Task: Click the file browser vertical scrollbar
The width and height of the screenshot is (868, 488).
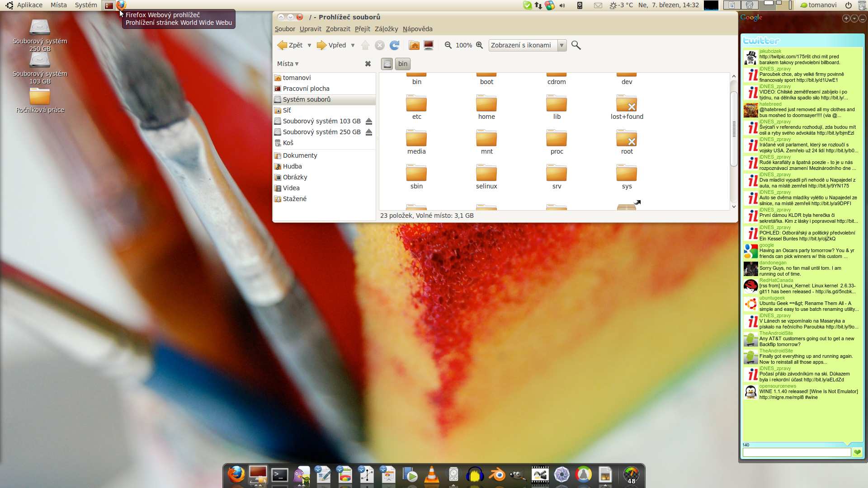Action: click(734, 129)
